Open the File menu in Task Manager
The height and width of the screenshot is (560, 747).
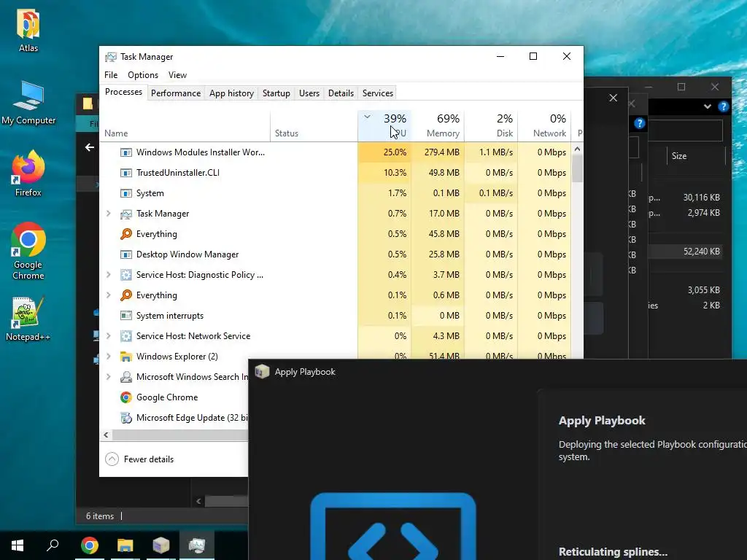pos(111,75)
